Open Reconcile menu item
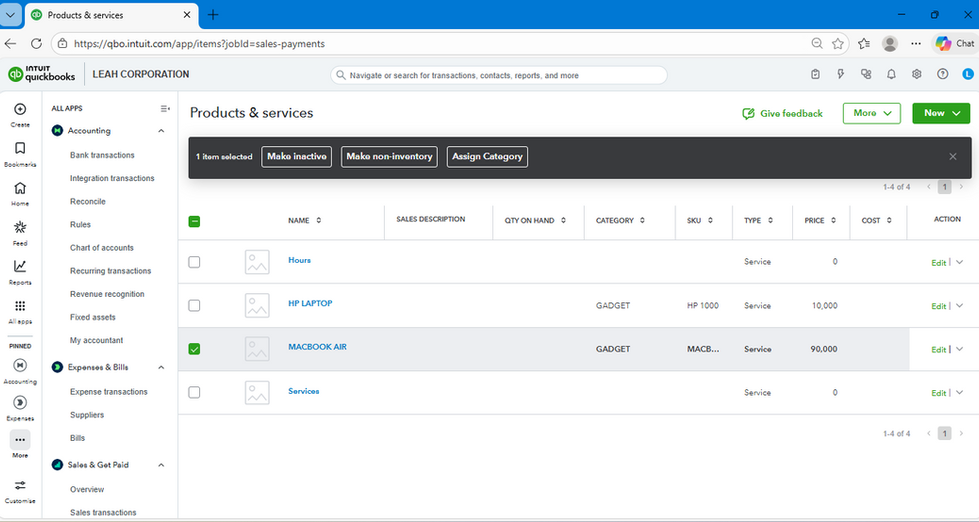 pyautogui.click(x=87, y=202)
